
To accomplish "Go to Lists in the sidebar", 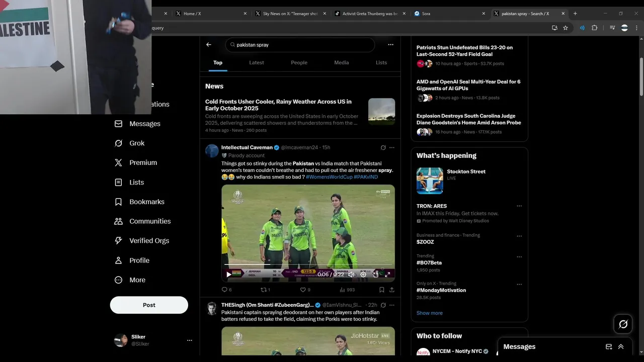I will point(129,183).
